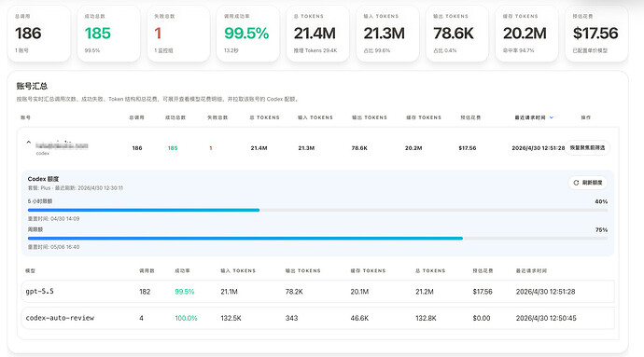This screenshot has height=357, width=644.
Task: Collapse the codex account row chevron
Action: (x=28, y=143)
